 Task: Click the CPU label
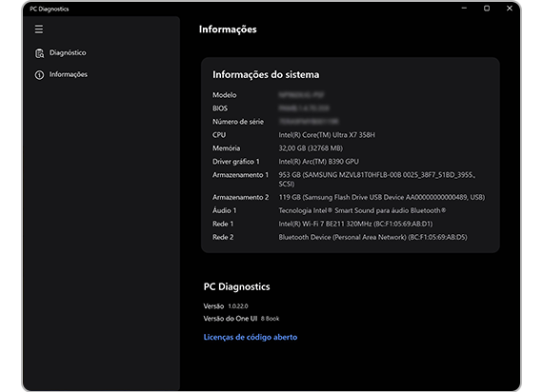click(x=219, y=135)
